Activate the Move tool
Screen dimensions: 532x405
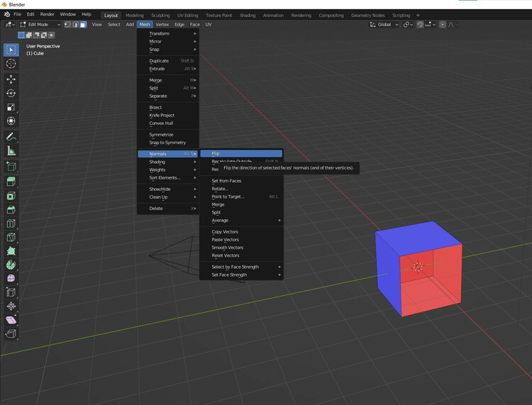click(11, 79)
